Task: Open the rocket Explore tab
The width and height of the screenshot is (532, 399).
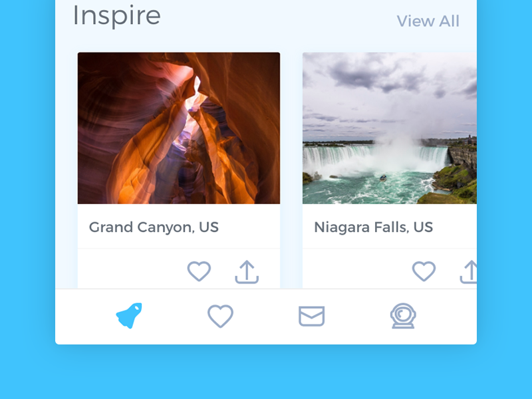Action: pyautogui.click(x=129, y=315)
